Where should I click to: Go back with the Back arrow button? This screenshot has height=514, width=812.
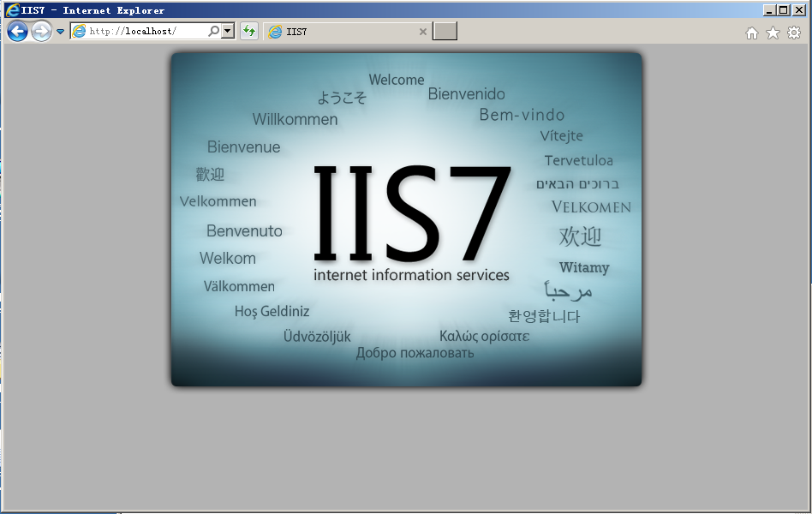(18, 32)
